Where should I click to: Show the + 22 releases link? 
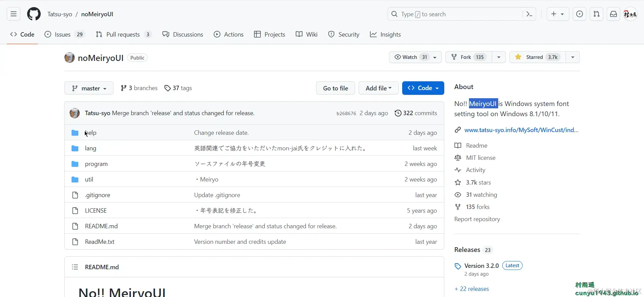click(x=472, y=289)
